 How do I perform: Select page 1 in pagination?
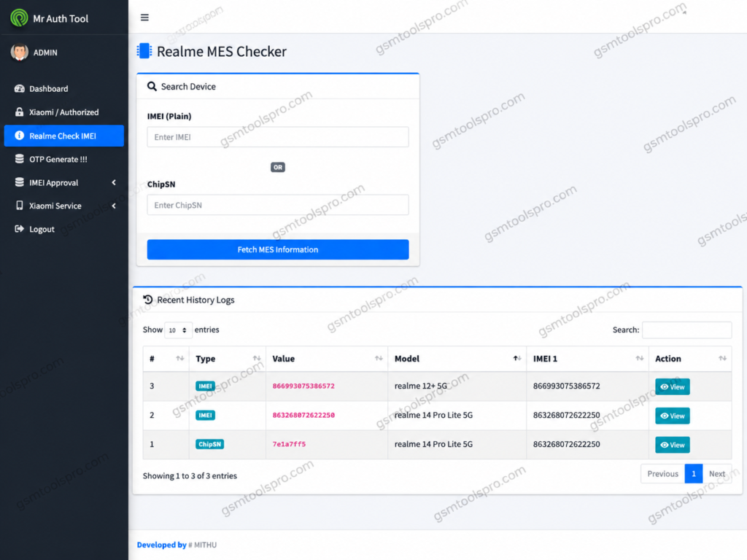tap(694, 474)
